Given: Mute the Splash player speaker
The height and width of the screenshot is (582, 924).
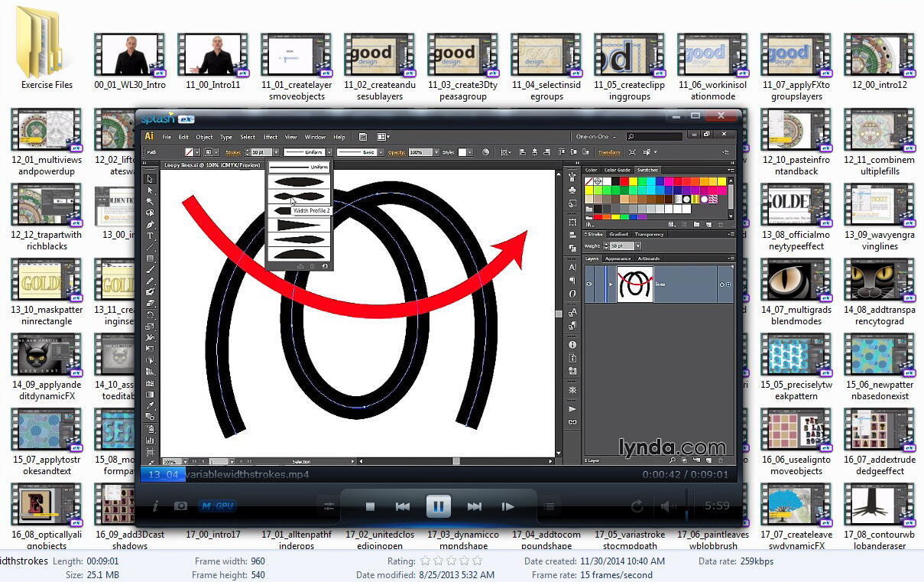Looking at the screenshot, I should 668,506.
